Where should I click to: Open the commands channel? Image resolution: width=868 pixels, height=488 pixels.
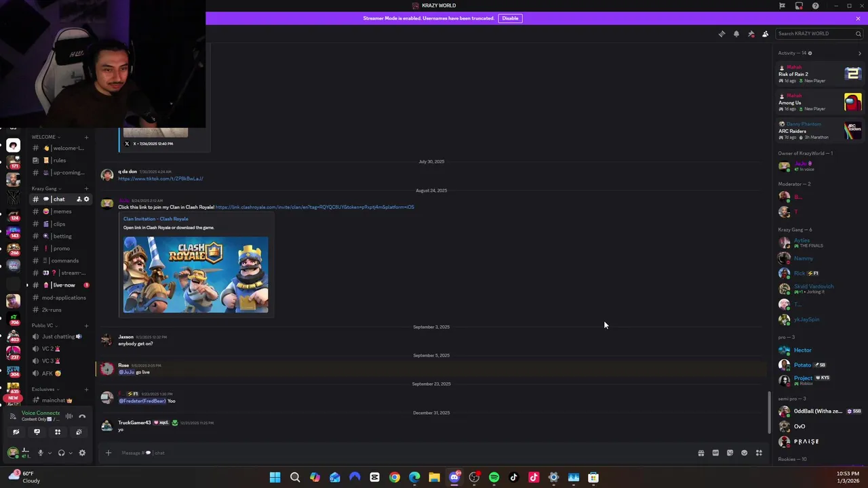[x=60, y=260]
